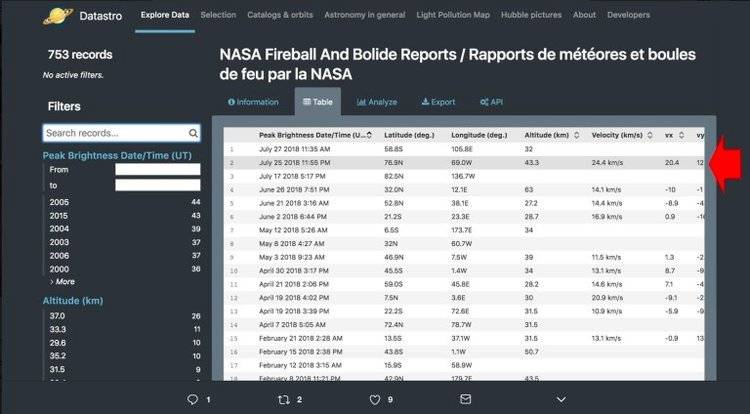Select the May 12 2018 5:26 AM row
The image size is (750, 414).
463,230
